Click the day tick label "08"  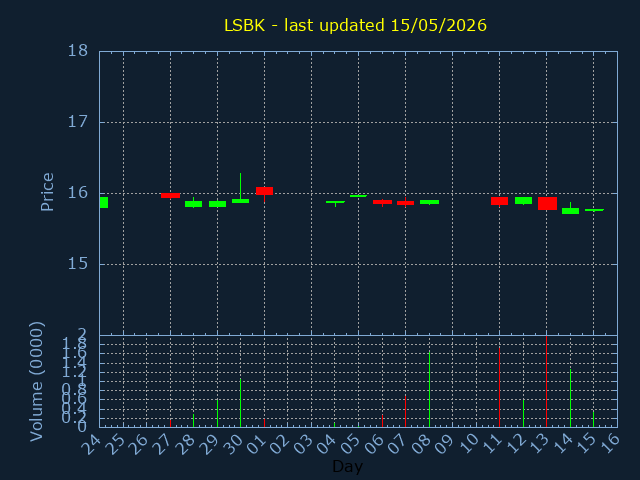coord(420,444)
